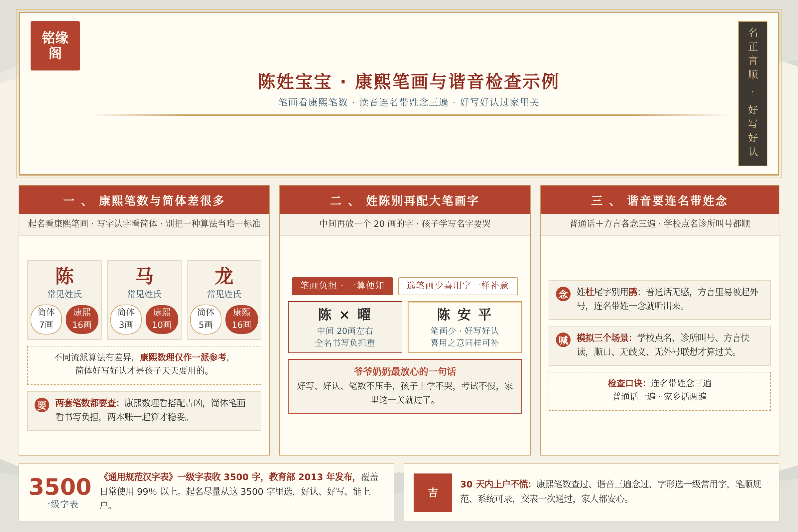Click the 陈安平 example card
The image size is (798, 532).
click(x=465, y=327)
